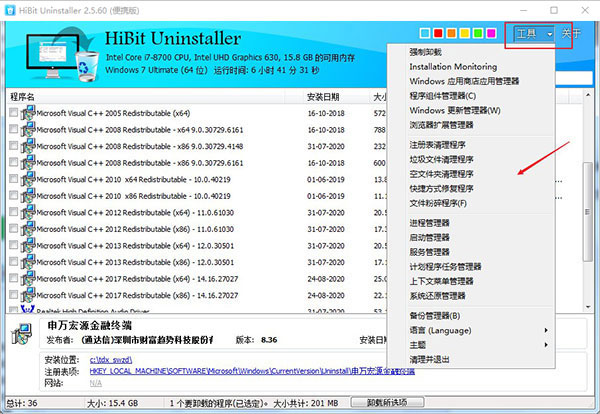
Task: Pick the orange theme color swatch
Action: [452, 33]
